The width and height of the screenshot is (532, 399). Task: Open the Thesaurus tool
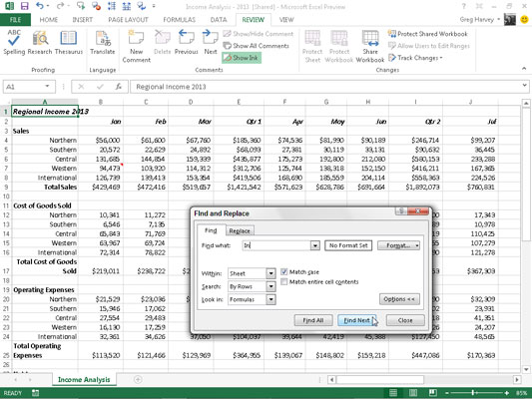69,42
